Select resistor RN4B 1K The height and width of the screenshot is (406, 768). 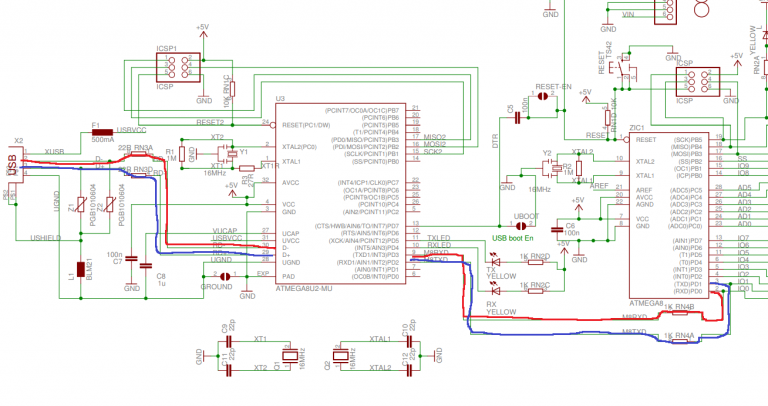click(680, 313)
